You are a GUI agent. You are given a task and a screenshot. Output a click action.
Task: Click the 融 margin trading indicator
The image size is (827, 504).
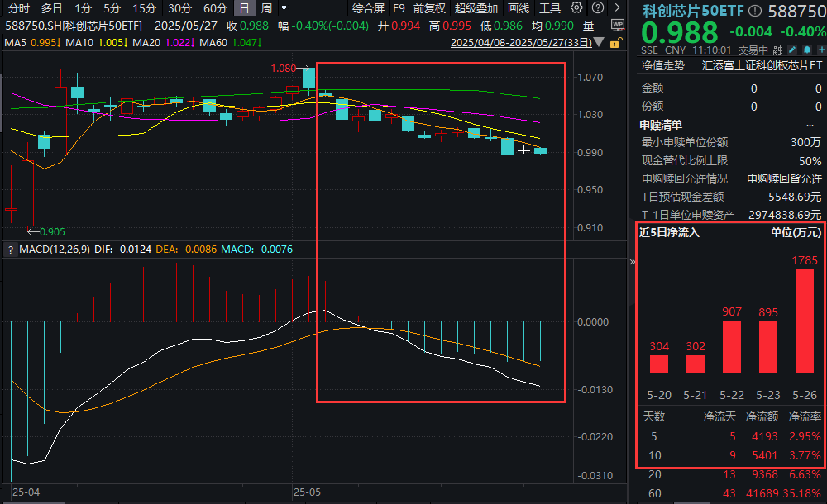(778, 50)
